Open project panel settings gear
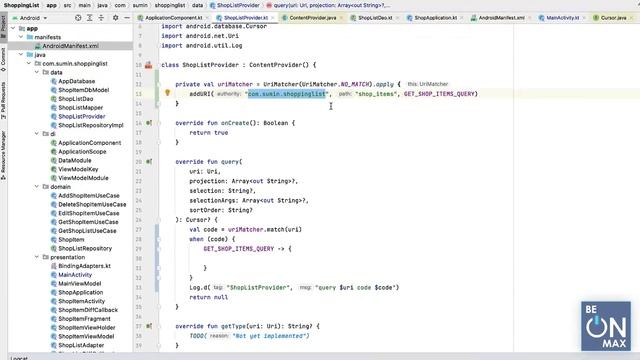 coord(116,18)
